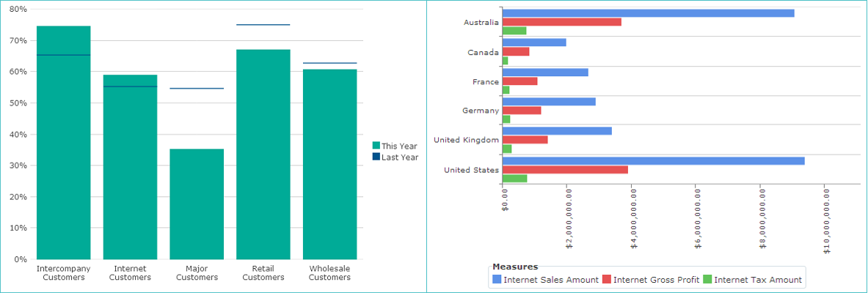Click the Last Year line above Retail Customers

pos(263,25)
